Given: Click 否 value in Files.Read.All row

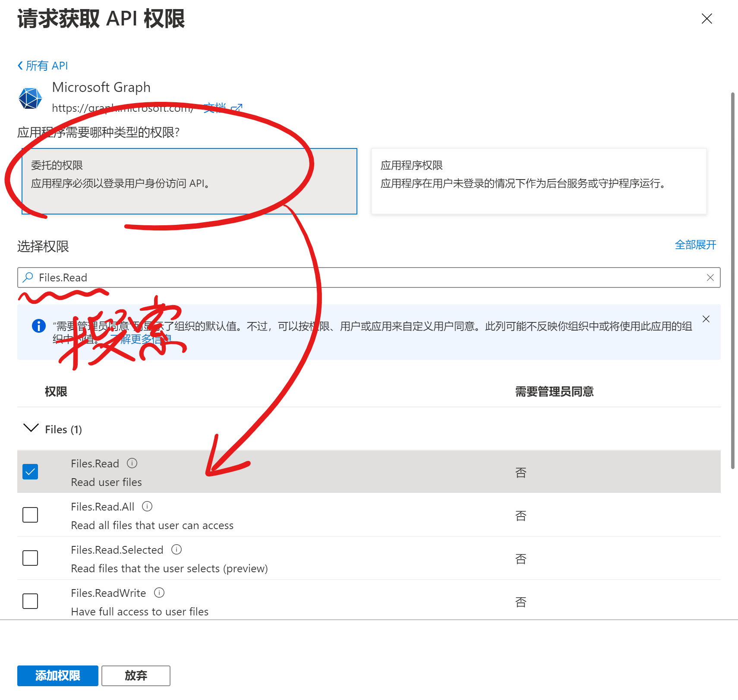Looking at the screenshot, I should (x=521, y=516).
